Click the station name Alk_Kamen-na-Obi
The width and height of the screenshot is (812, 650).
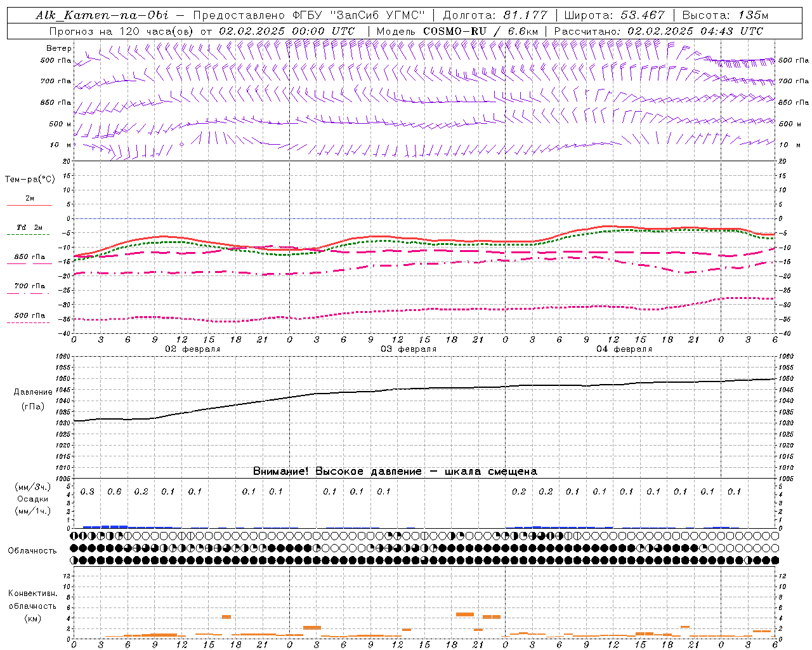point(102,15)
